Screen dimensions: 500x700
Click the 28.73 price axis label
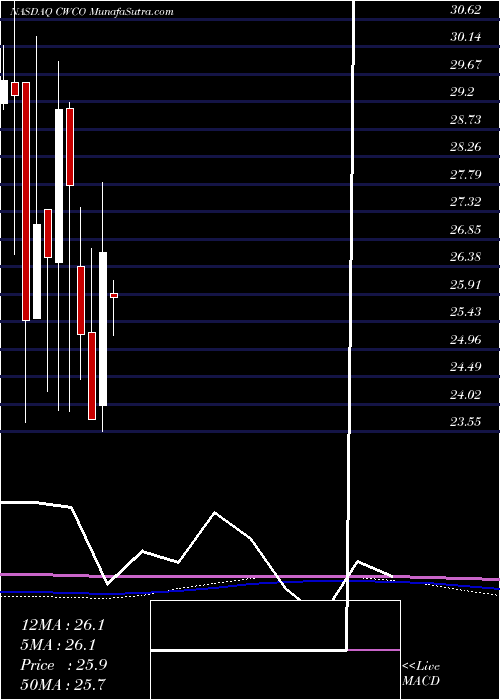pos(466,120)
